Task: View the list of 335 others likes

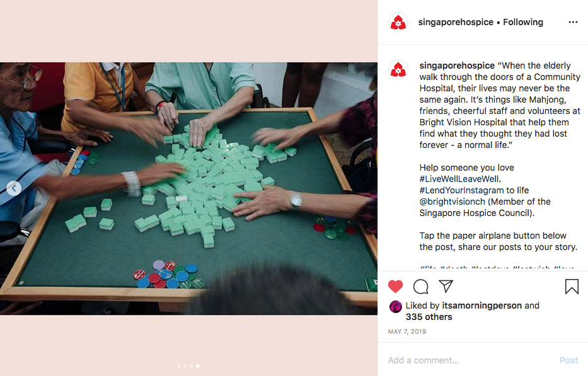Action: 429,317
